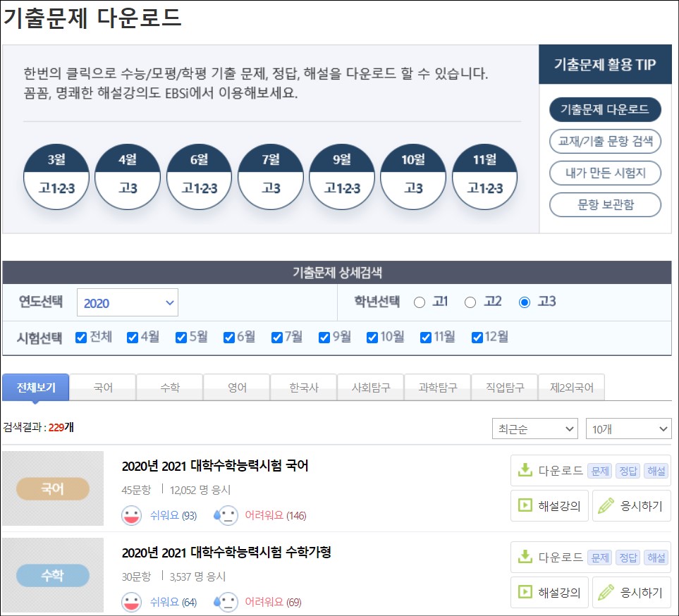
Task: Uncheck the 12월 exam checkbox
Action: [477, 337]
